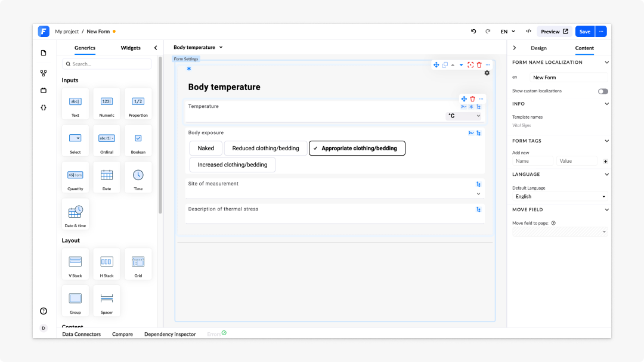Collapse the Form Tags section
This screenshot has height=362, width=644.
[606, 141]
